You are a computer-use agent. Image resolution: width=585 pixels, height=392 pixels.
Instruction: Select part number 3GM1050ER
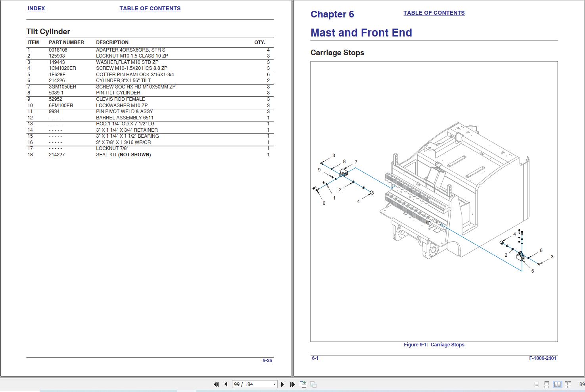tap(62, 87)
